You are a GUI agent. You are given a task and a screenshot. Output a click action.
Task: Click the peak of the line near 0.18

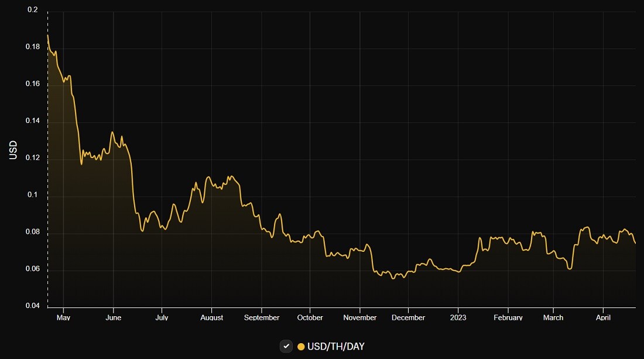point(47,35)
